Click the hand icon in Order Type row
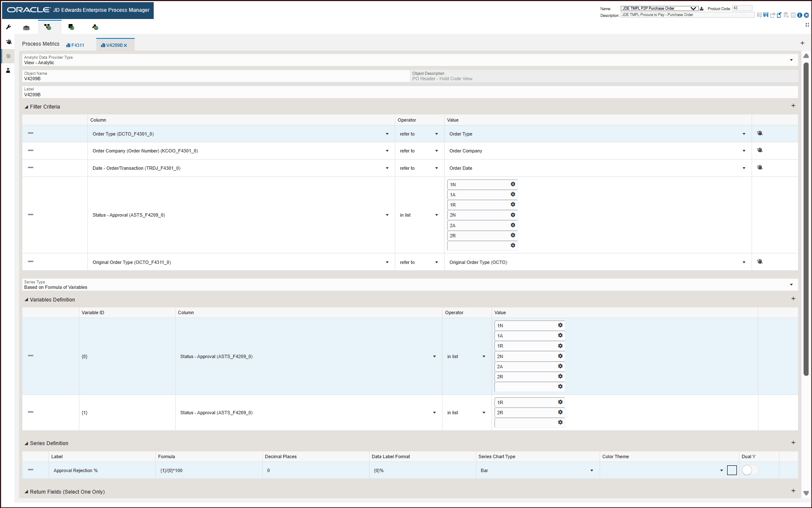812x508 pixels. [x=760, y=133]
